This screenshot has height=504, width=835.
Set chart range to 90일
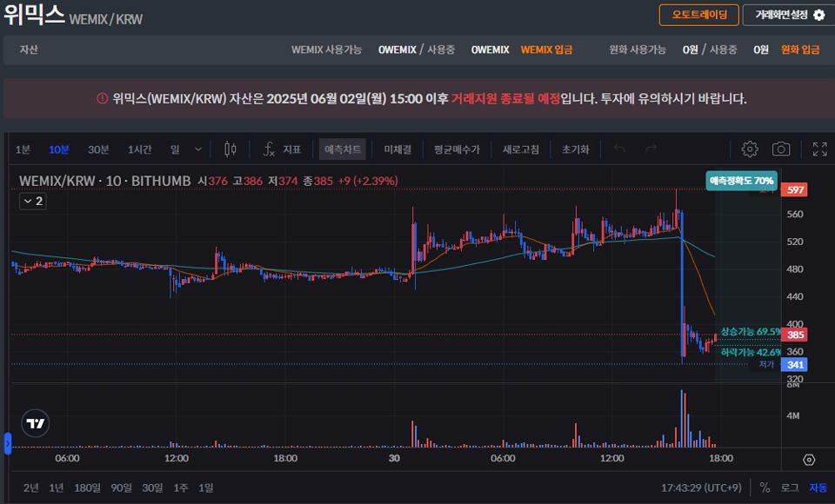[122, 487]
